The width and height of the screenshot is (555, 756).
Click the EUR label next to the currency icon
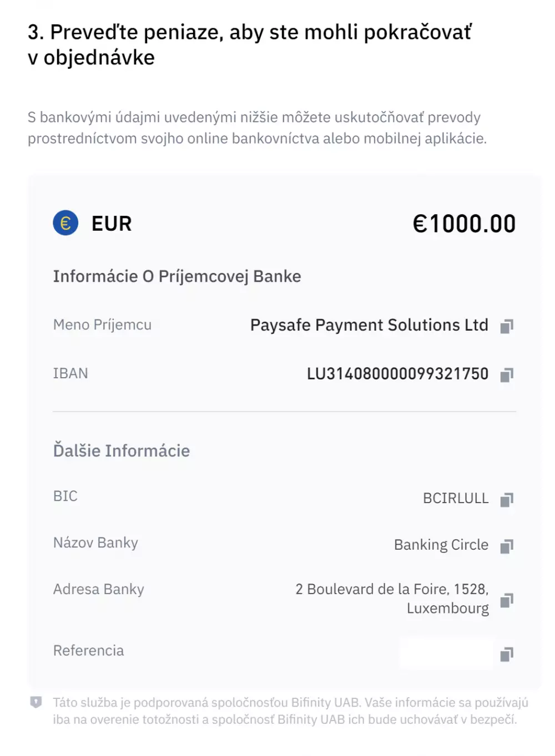(110, 223)
